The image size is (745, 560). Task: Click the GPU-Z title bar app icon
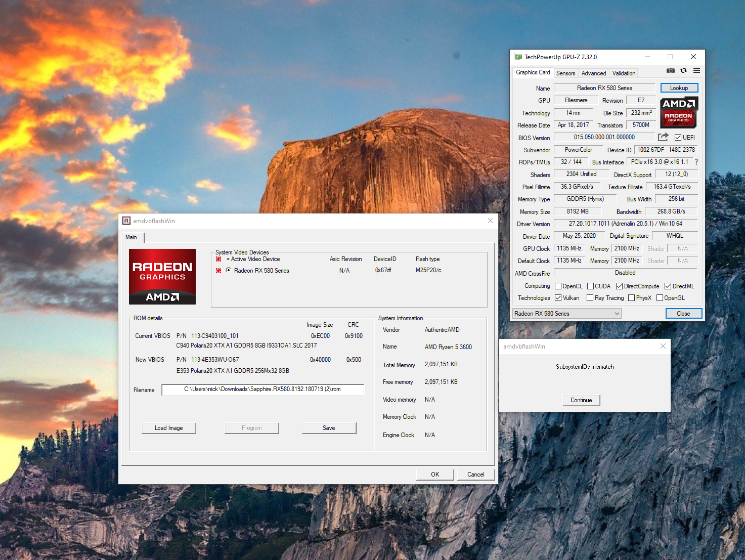coord(518,57)
